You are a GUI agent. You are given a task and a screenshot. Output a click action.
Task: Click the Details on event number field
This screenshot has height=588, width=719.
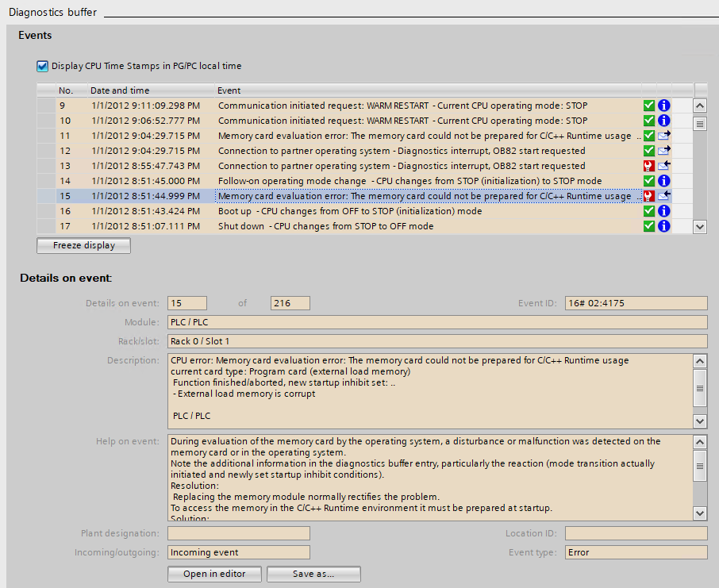[187, 303]
